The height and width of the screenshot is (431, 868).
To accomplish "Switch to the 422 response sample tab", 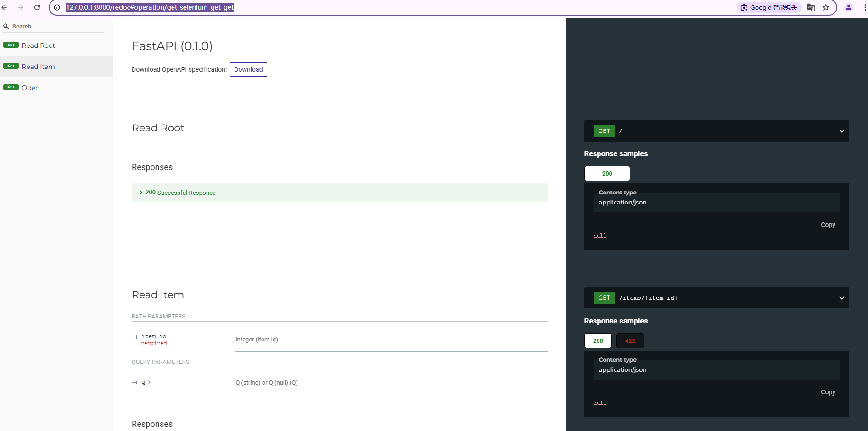I will tap(630, 340).
